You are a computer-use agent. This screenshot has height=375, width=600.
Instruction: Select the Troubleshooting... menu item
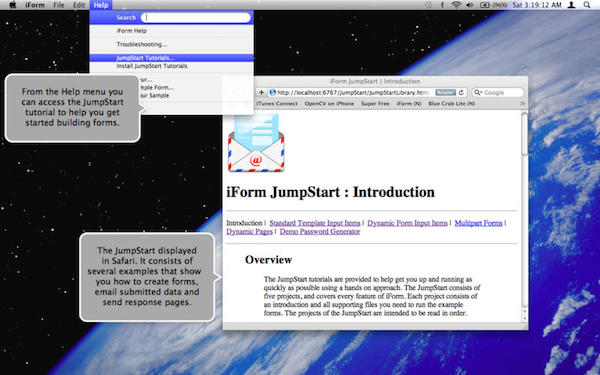pos(142,44)
